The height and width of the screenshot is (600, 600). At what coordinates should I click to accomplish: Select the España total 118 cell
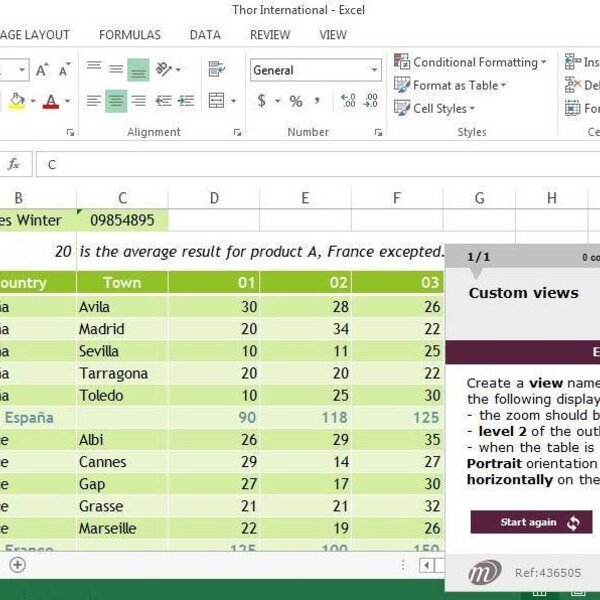[305, 417]
